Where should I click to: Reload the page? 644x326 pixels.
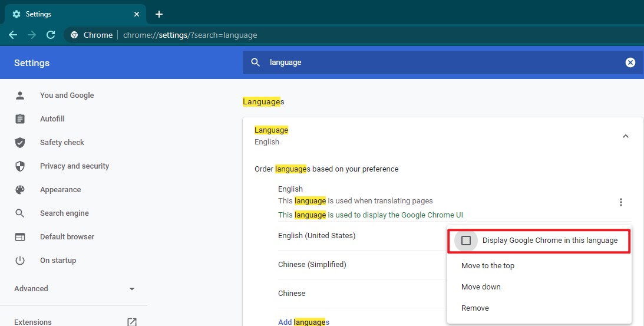tap(51, 35)
